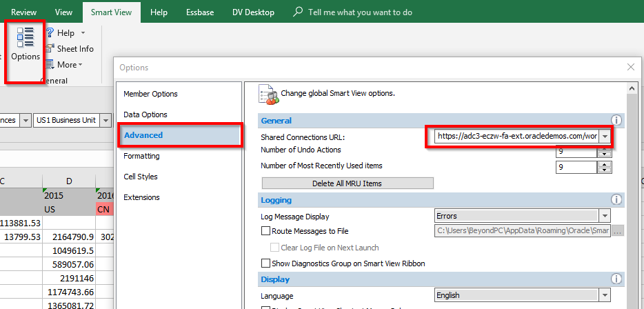Adjust Most Recently Used items spinner
The image size is (644, 309).
click(604, 167)
